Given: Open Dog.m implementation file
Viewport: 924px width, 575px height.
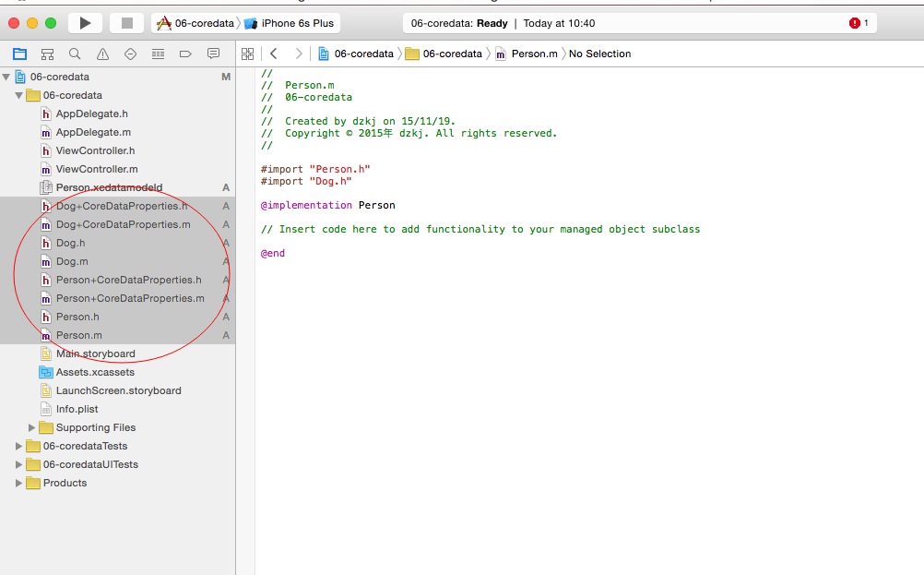Looking at the screenshot, I should tap(72, 261).
